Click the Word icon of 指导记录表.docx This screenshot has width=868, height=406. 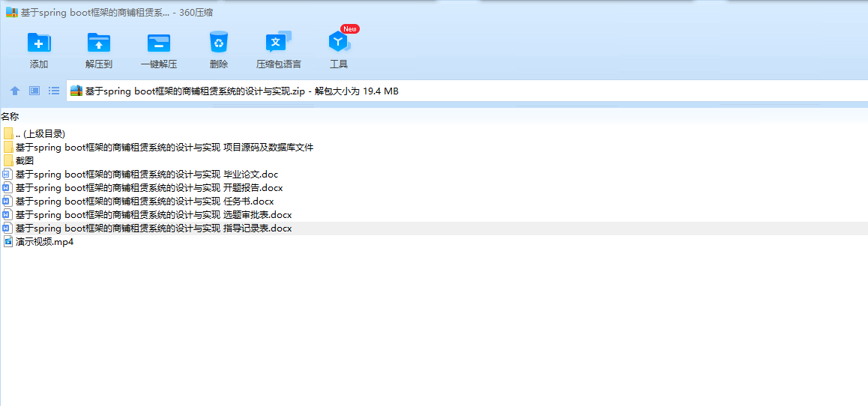(7, 228)
